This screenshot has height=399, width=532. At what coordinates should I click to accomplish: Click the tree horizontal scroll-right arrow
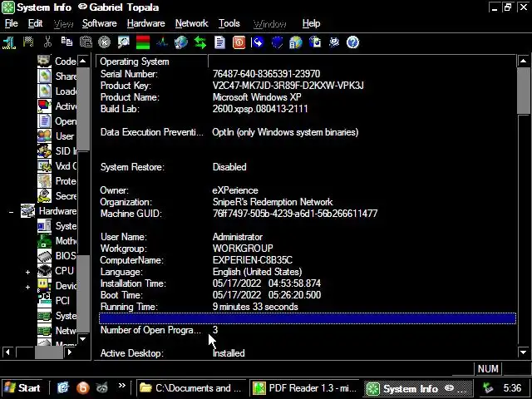click(70, 352)
